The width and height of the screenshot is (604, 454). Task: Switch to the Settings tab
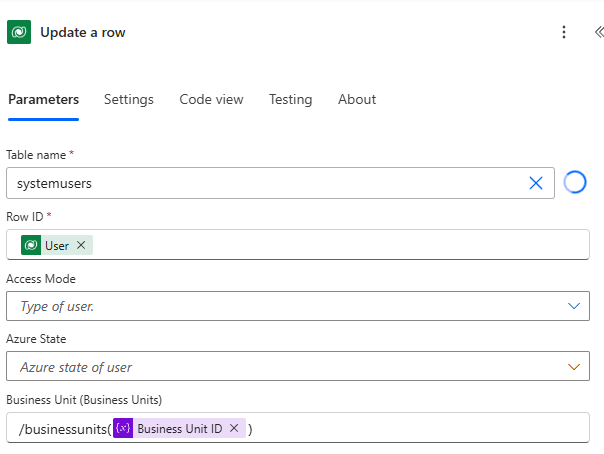[129, 99]
